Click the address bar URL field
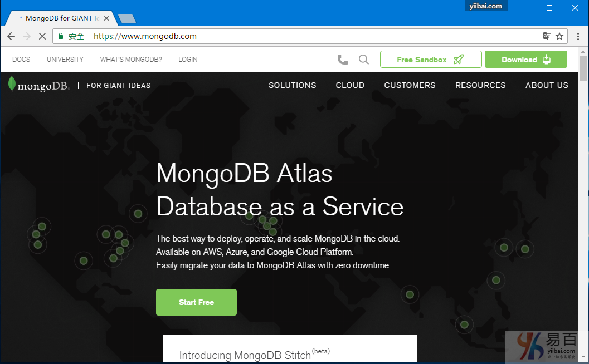Image resolution: width=589 pixels, height=364 pixels. point(312,36)
